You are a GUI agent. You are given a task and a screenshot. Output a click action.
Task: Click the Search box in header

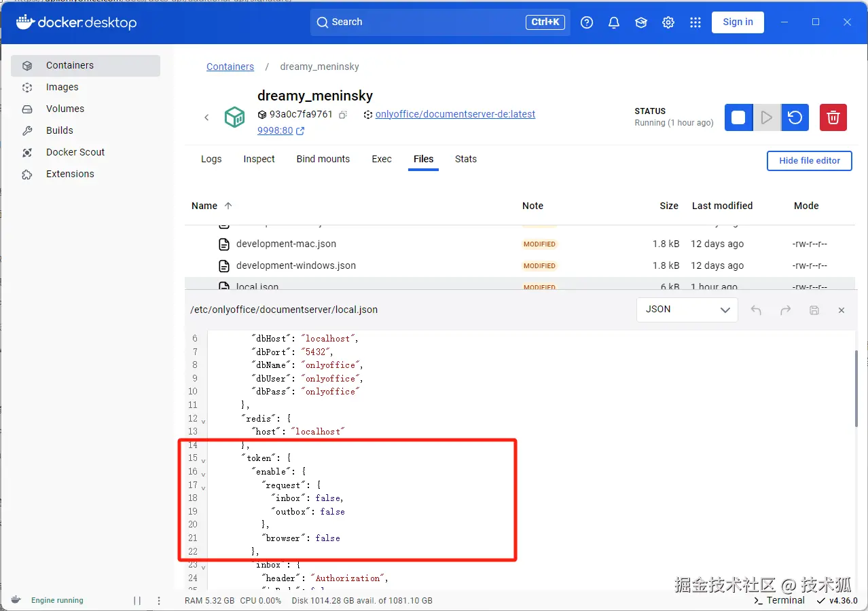pyautogui.click(x=440, y=22)
